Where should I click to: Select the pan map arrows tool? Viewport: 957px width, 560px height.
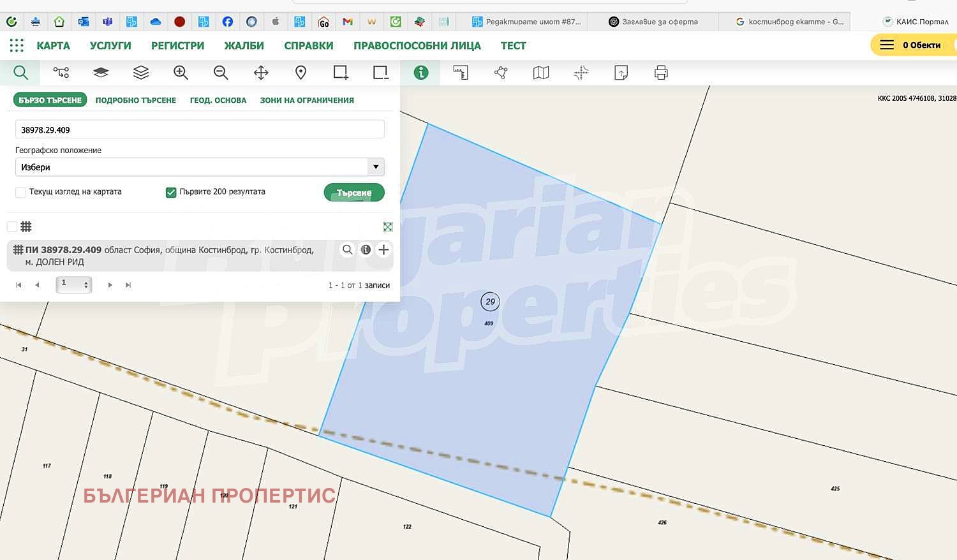(261, 73)
